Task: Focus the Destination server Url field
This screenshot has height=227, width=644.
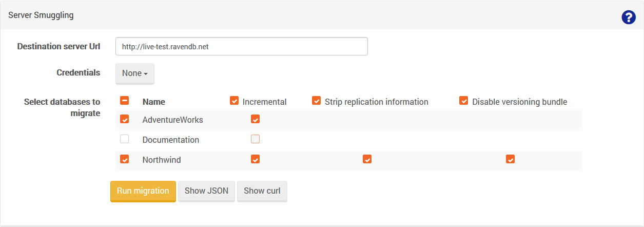Action: 242,46
